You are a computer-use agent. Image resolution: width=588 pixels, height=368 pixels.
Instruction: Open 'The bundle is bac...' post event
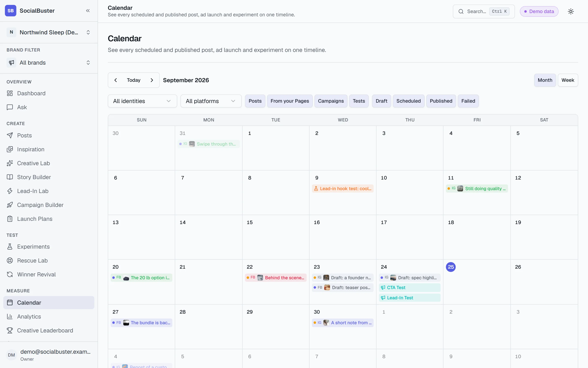141,322
